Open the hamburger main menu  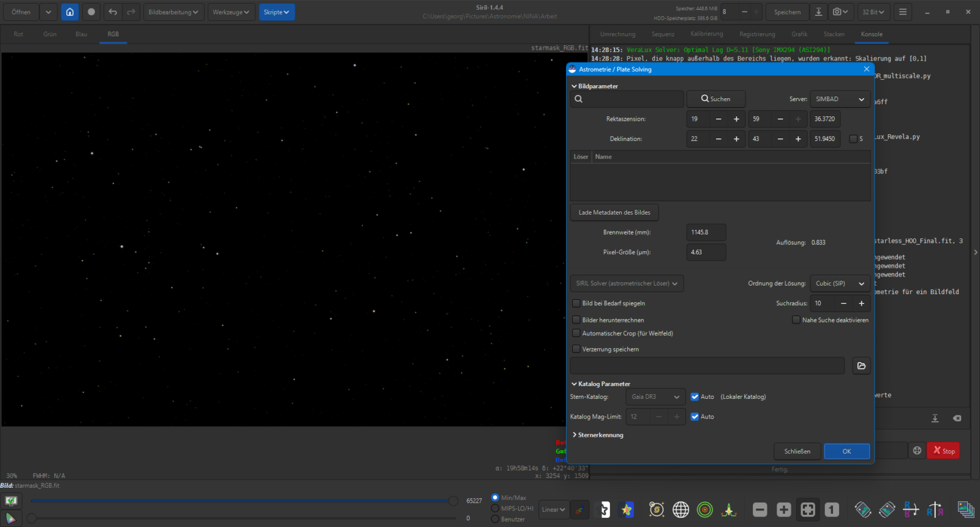[903, 12]
